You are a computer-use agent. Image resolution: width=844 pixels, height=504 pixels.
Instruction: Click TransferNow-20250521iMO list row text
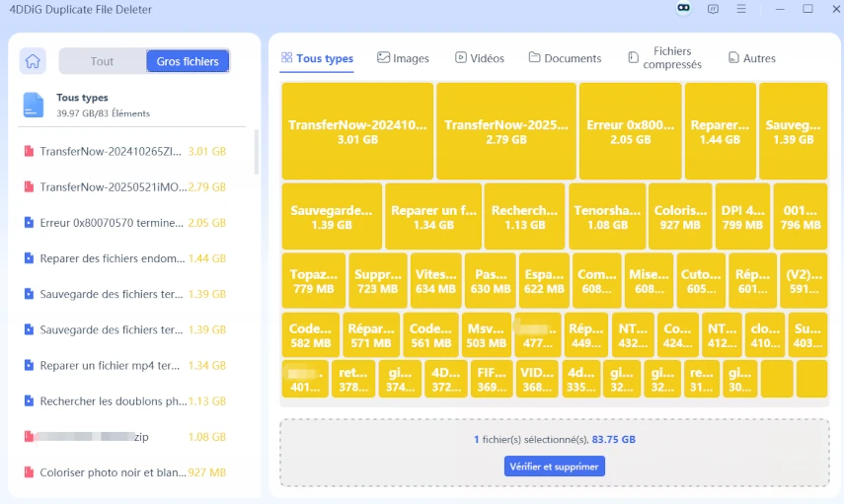[x=114, y=187]
